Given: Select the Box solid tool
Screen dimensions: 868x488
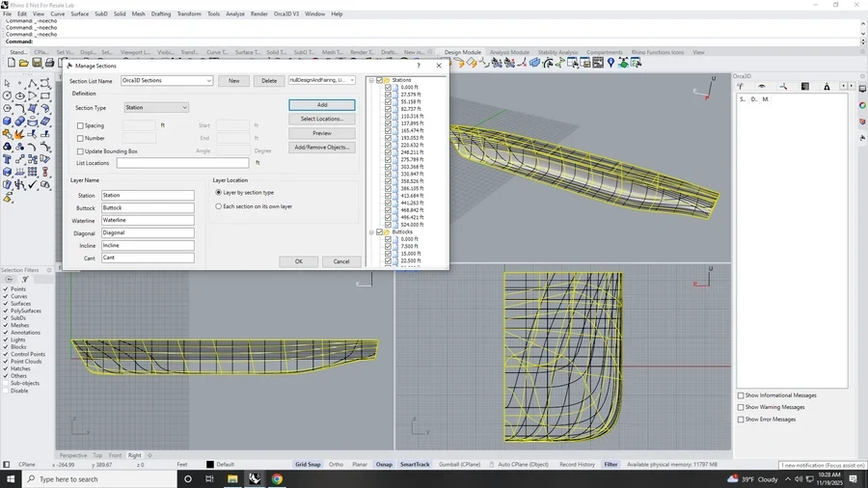Looking at the screenshot, I should pyautogui.click(x=7, y=122).
